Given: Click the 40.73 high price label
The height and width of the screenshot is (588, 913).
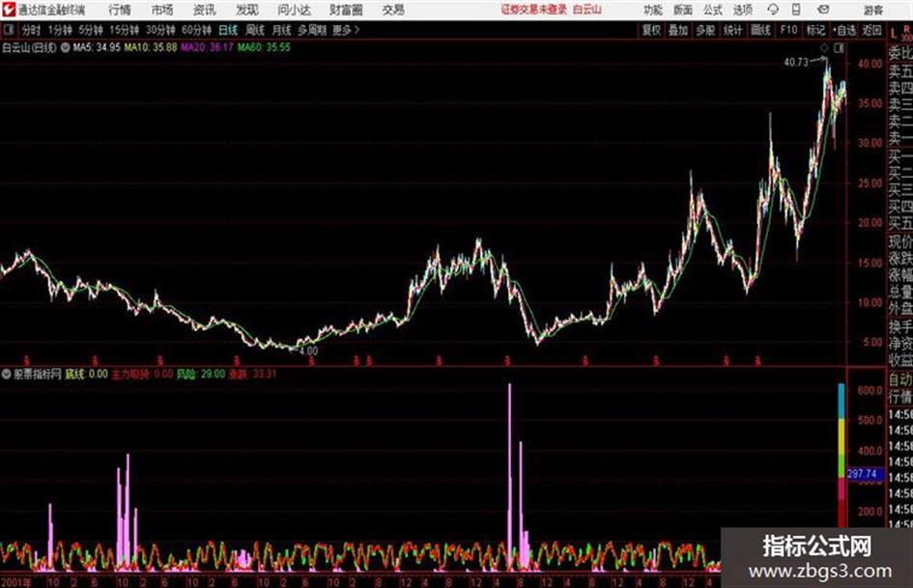Looking at the screenshot, I should coord(796,62).
